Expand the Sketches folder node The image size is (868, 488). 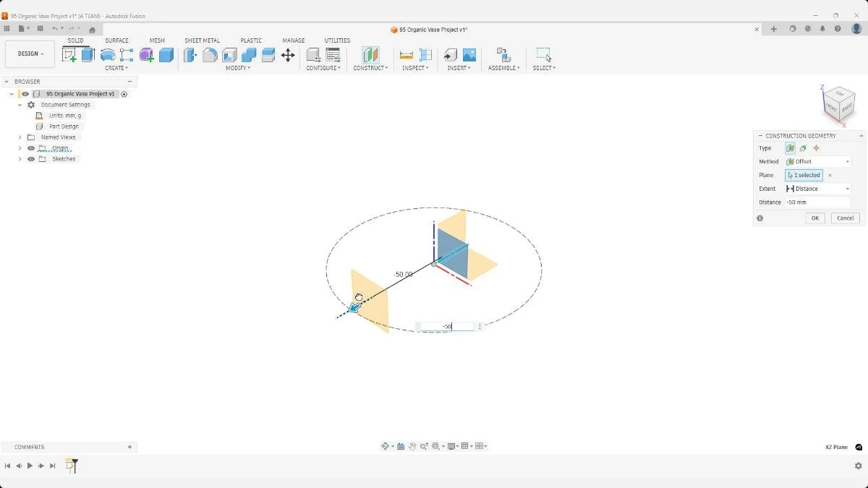20,159
